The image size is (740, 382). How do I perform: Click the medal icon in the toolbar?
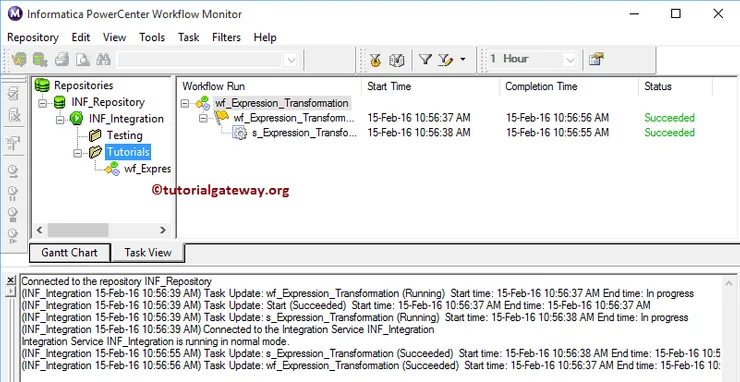[376, 60]
